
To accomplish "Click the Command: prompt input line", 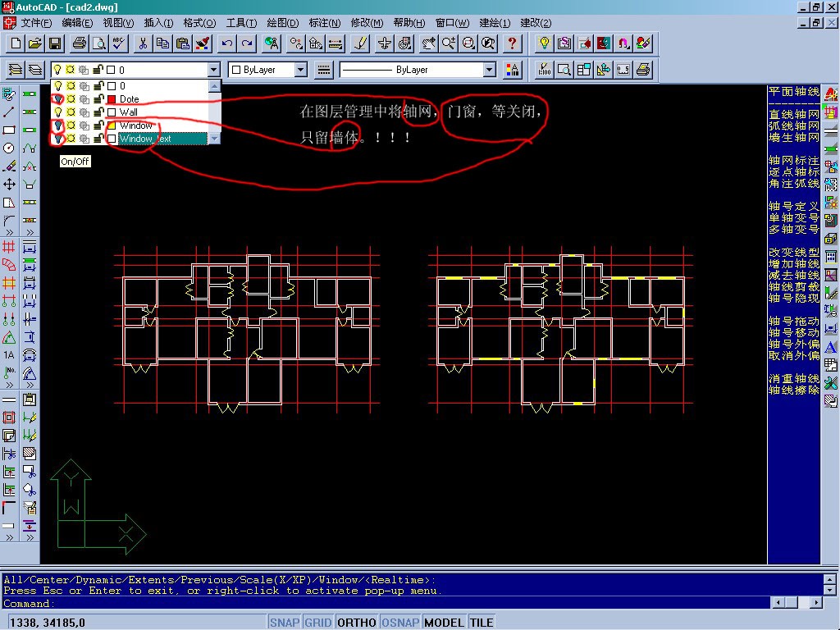I will tap(387, 603).
